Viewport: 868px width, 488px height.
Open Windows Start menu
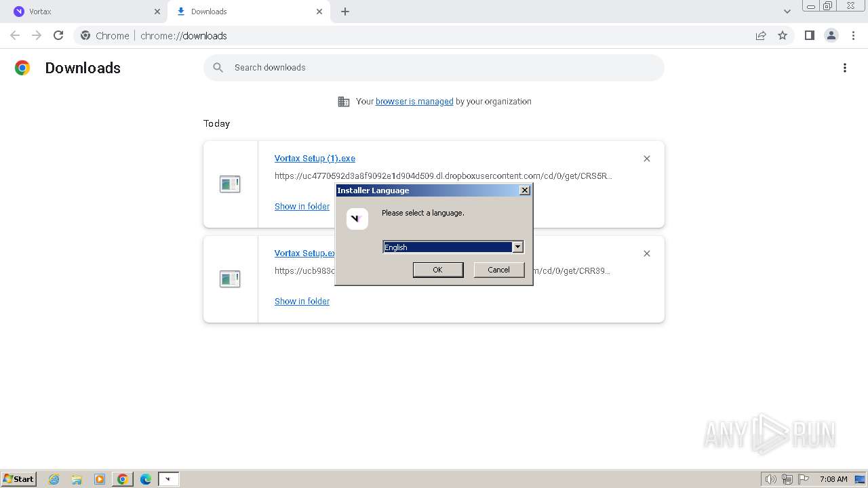pyautogui.click(x=19, y=479)
